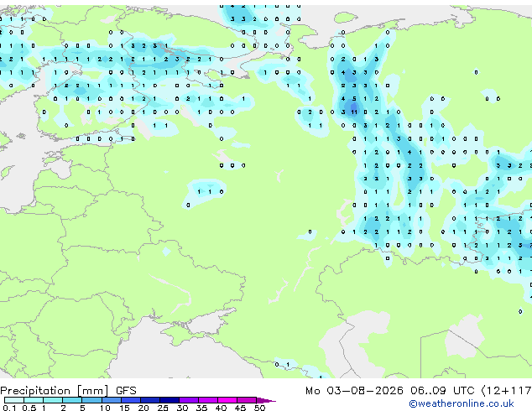Image resolution: width=532 pixels, height=411 pixels.
Task: Click the legend label '0.5'
Action: pyautogui.click(x=29, y=408)
